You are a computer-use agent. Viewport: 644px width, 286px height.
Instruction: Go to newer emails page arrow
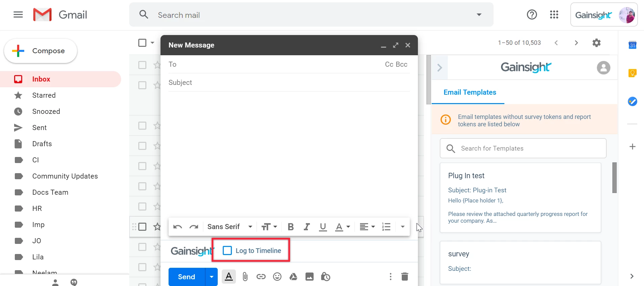coord(556,43)
